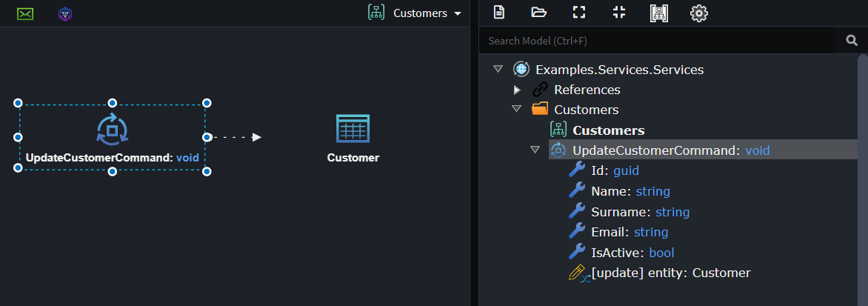
Task: Click the purple hexagon icon in toolbar
Action: tap(65, 14)
